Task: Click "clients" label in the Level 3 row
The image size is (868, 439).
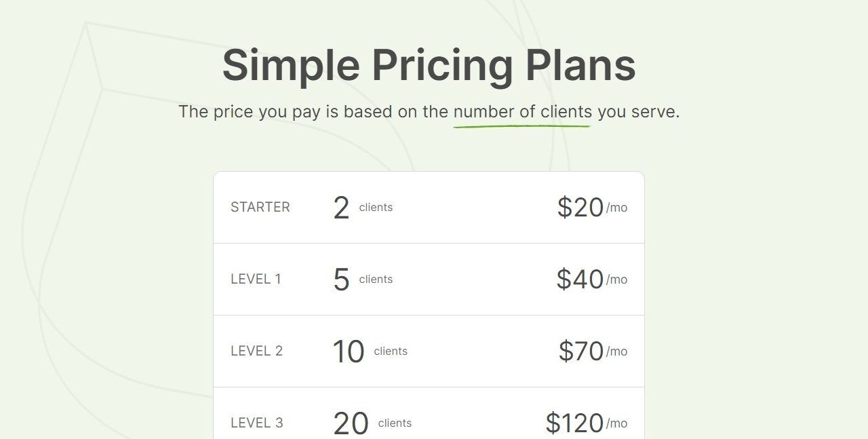Action: click(x=395, y=423)
